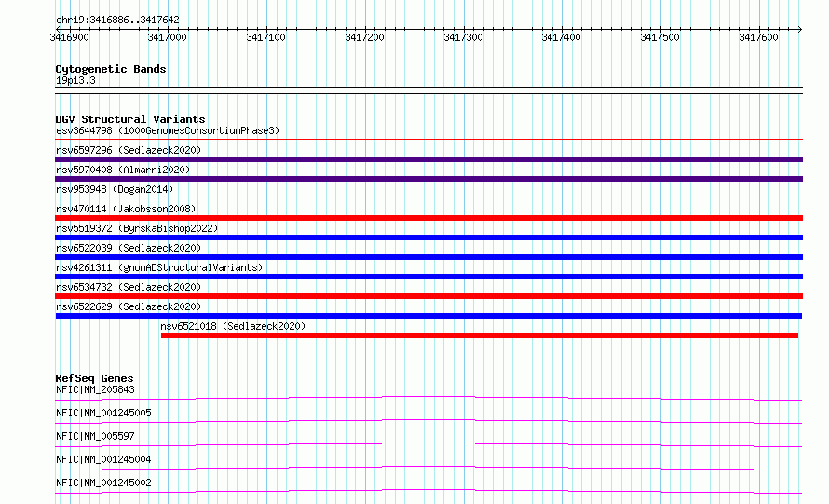Click the blue nsv5519372 variant bar
This screenshot has width=829, height=504.
(428, 238)
